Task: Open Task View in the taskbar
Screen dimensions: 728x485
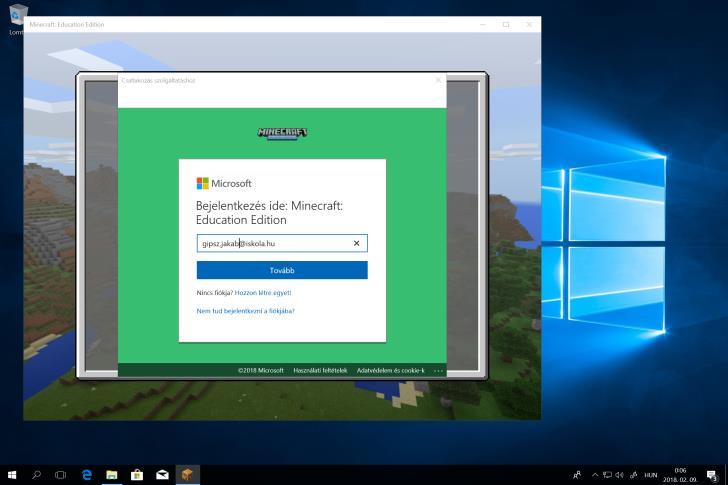Action: pyautogui.click(x=61, y=475)
